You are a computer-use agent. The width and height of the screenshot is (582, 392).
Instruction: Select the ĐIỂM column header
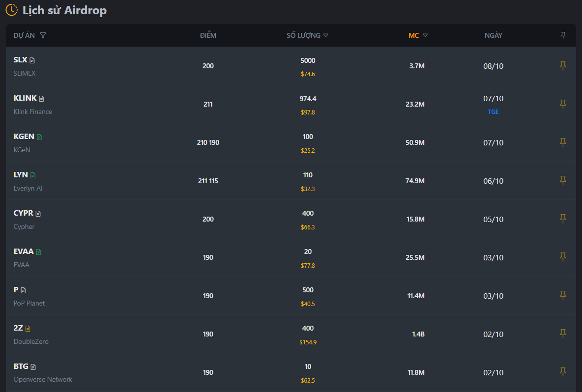tap(208, 35)
